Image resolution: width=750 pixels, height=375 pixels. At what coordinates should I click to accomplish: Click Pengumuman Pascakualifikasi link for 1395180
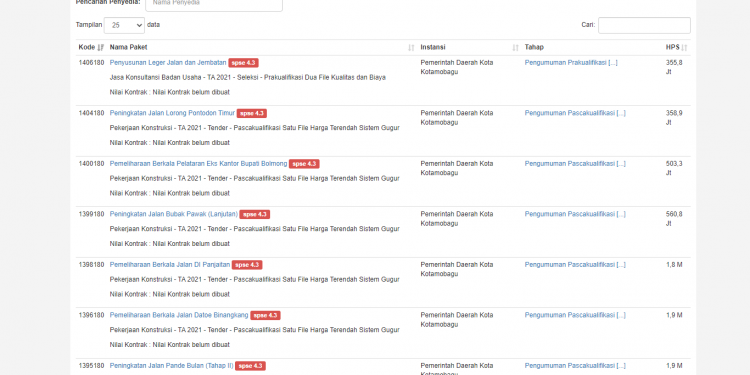575,365
